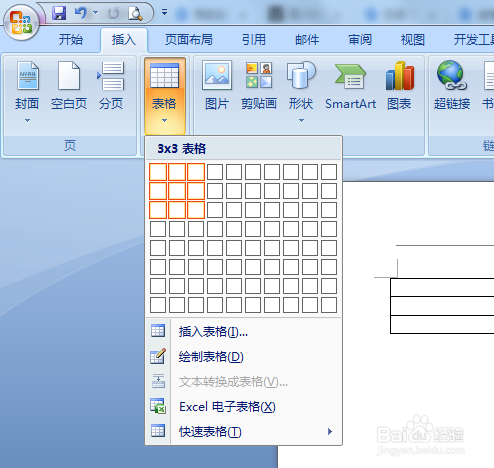Screen dimensions: 494x468
Task: Click the 快速表格 table icon
Action: (x=158, y=431)
